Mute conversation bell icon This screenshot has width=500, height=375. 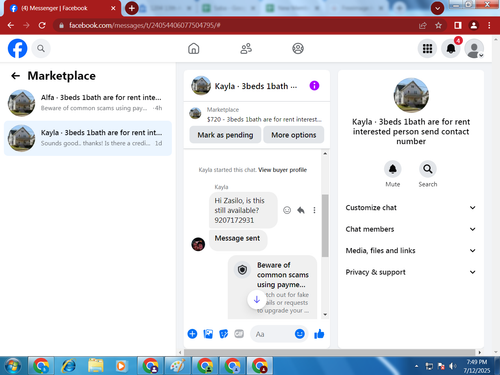click(393, 169)
